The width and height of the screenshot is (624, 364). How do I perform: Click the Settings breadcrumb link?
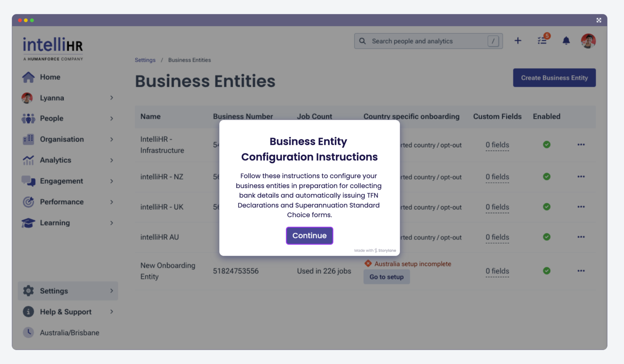coord(145,60)
